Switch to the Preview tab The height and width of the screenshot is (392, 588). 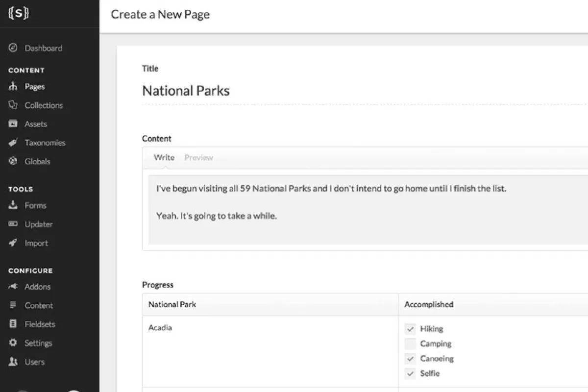pyautogui.click(x=198, y=158)
